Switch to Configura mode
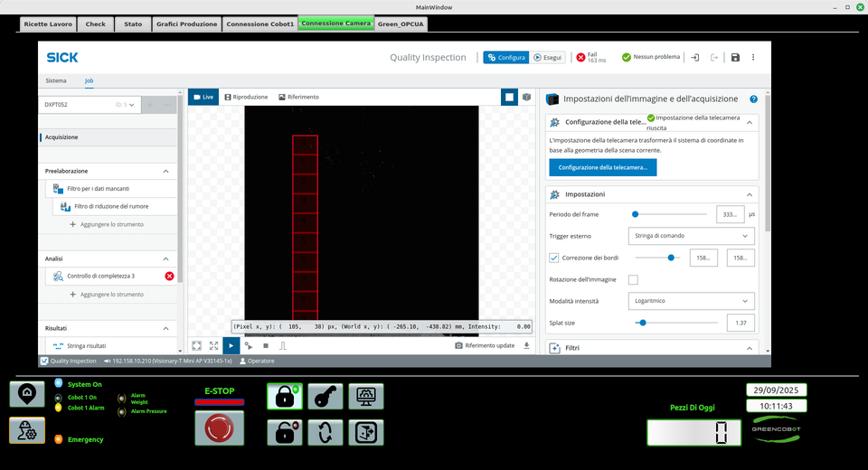Viewport: 868px width, 470px height. point(506,58)
